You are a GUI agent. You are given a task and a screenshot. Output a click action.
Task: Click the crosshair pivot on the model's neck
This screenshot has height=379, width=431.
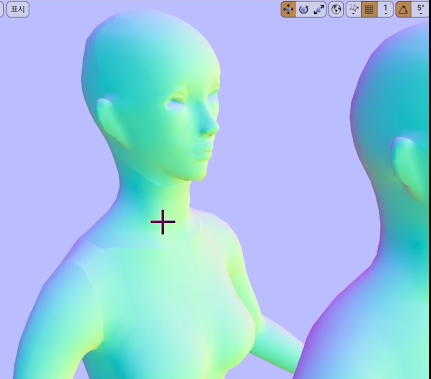pos(163,222)
